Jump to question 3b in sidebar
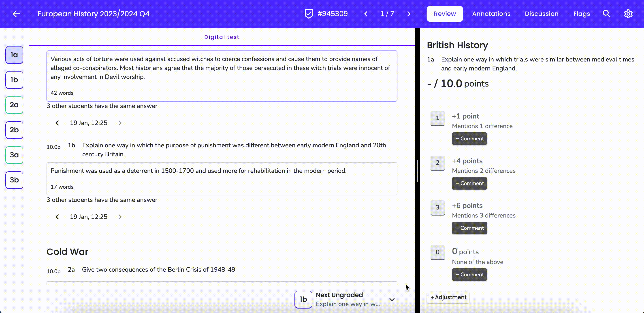The image size is (644, 313). click(x=14, y=180)
